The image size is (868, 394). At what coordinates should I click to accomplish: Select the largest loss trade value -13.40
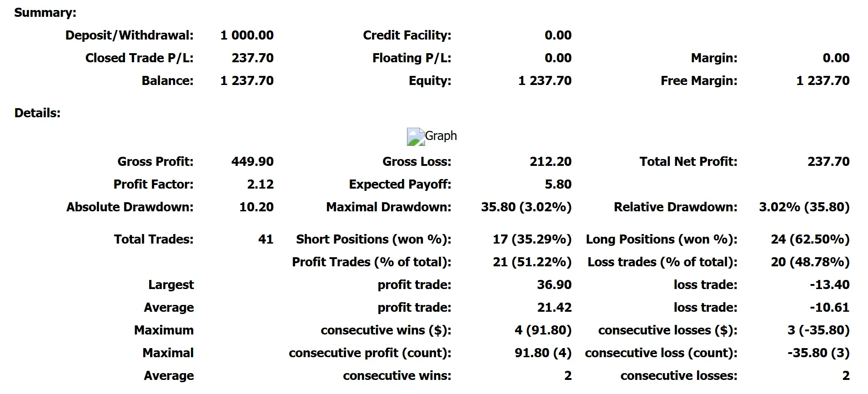(829, 285)
